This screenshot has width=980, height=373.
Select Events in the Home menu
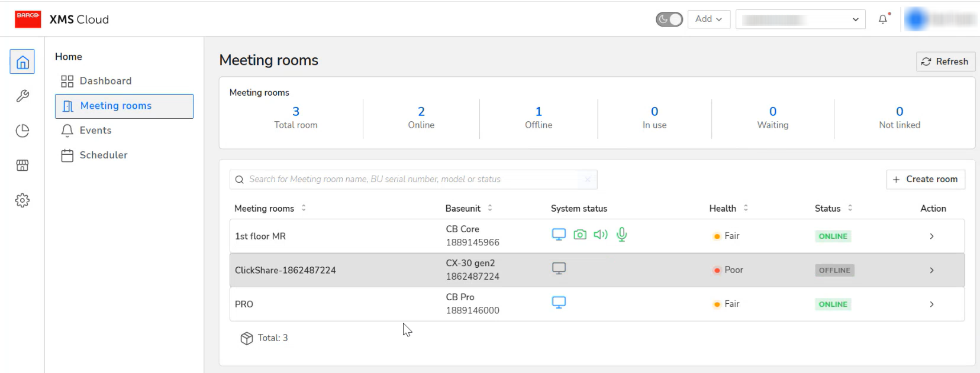pyautogui.click(x=95, y=131)
